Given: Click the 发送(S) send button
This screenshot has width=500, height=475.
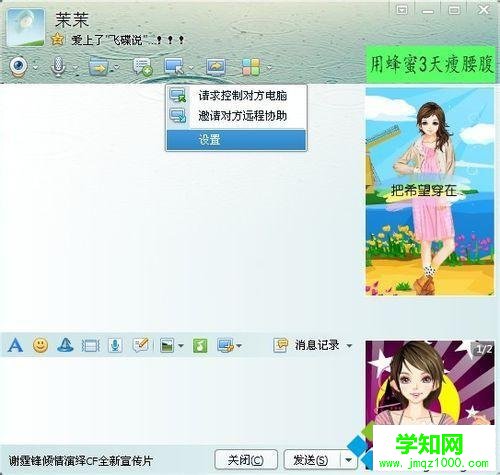Looking at the screenshot, I should coord(311,460).
